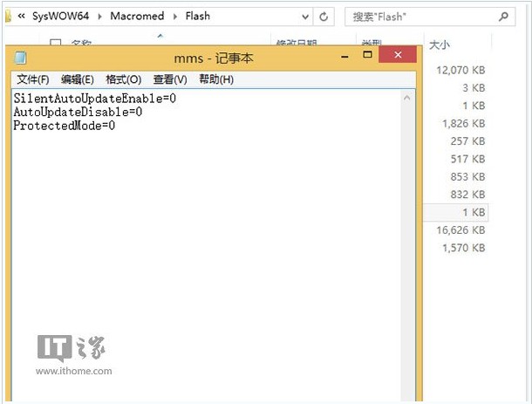Click the 832 KB file size entry
The width and height of the screenshot is (532, 404).
467,195
